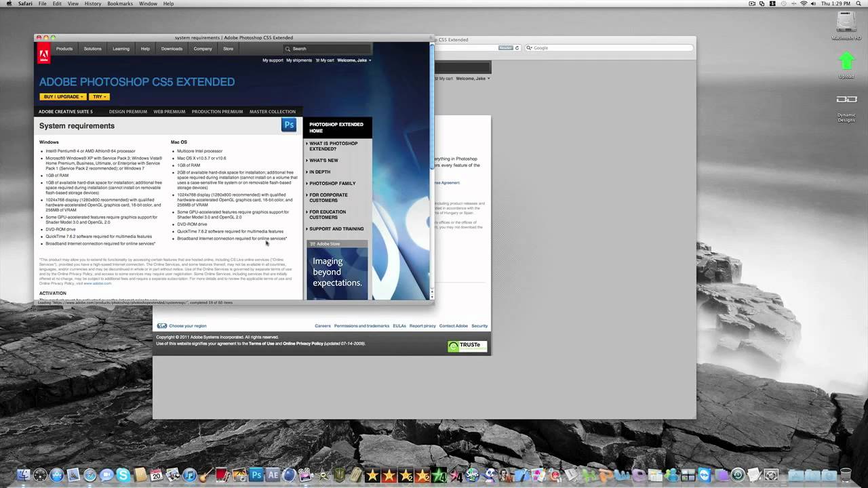
Task: Click the Imaging beyond expectations Adobe Store banner
Action: point(337,273)
